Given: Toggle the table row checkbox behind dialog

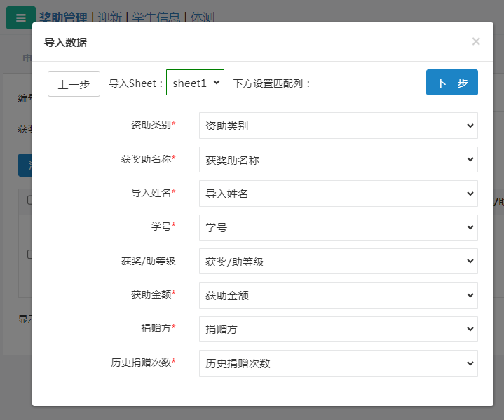Looking at the screenshot, I should [x=29, y=255].
